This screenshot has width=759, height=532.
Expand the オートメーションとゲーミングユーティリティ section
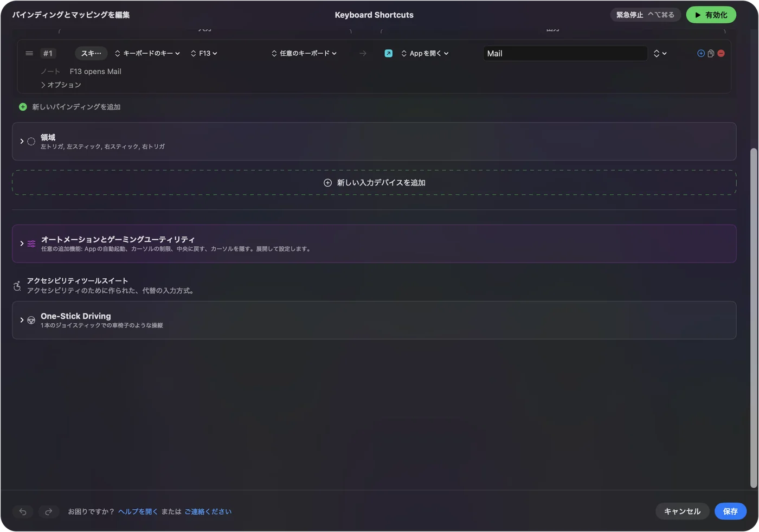point(22,243)
